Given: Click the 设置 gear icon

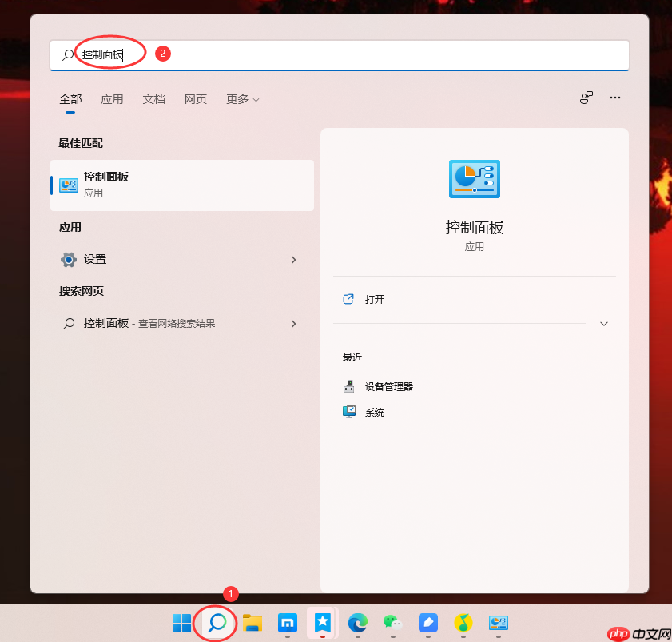Looking at the screenshot, I should point(69,260).
